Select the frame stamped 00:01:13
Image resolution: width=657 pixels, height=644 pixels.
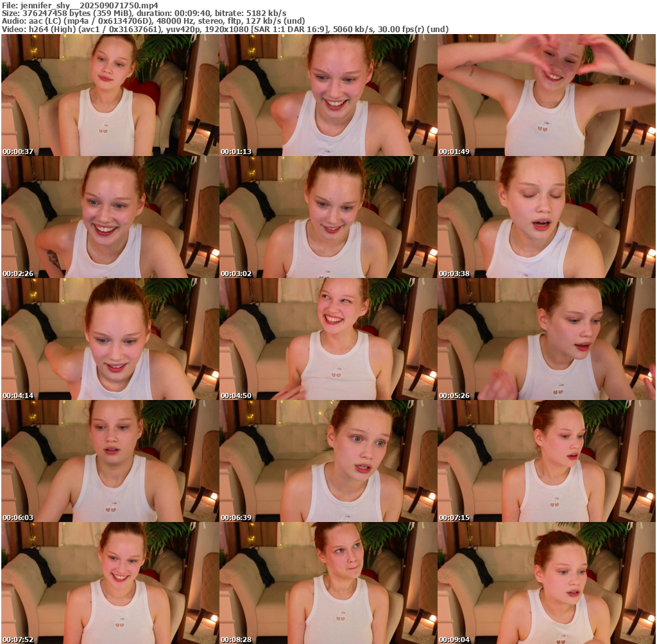[328, 95]
